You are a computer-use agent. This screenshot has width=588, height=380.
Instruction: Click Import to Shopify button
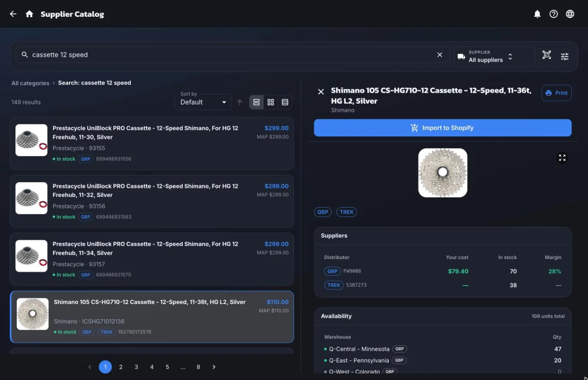[443, 128]
